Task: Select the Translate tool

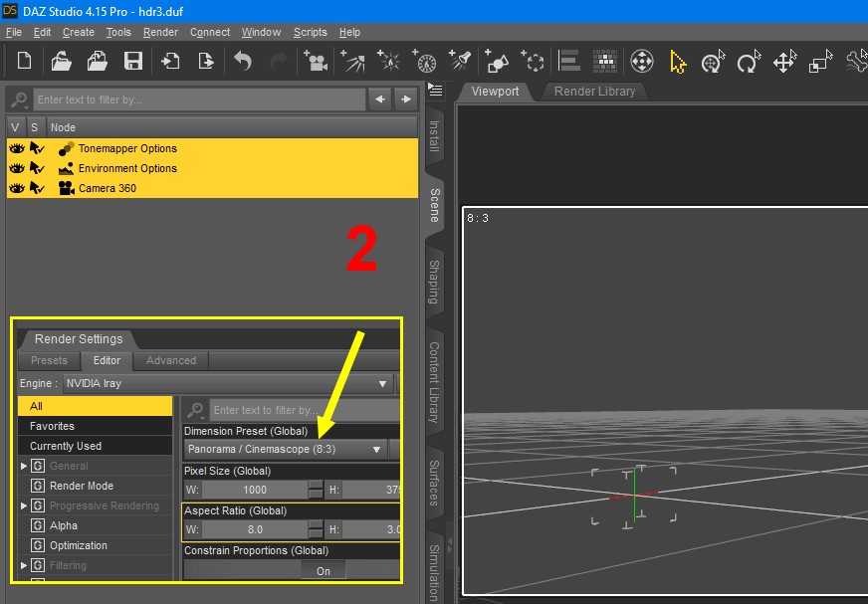Action: click(x=785, y=62)
